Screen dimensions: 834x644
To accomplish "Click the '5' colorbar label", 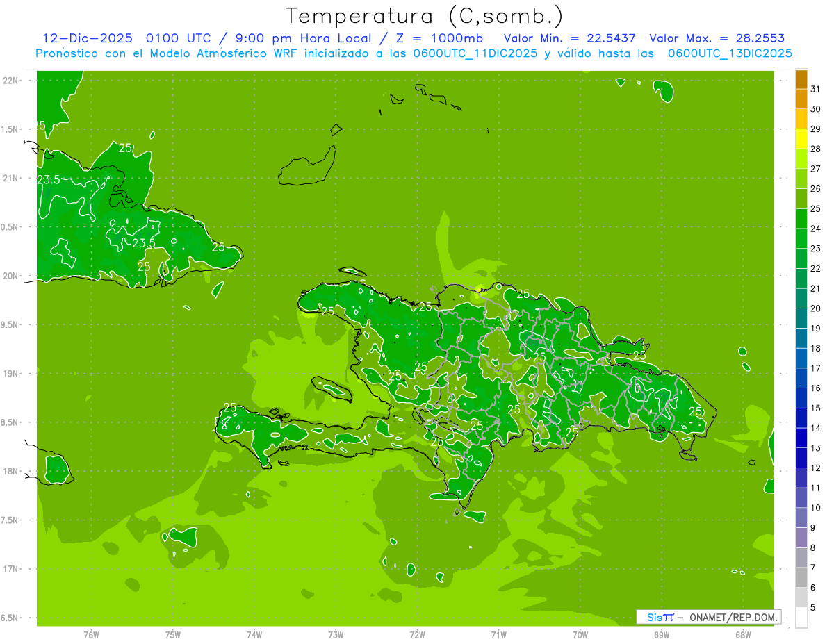I will point(813,608).
